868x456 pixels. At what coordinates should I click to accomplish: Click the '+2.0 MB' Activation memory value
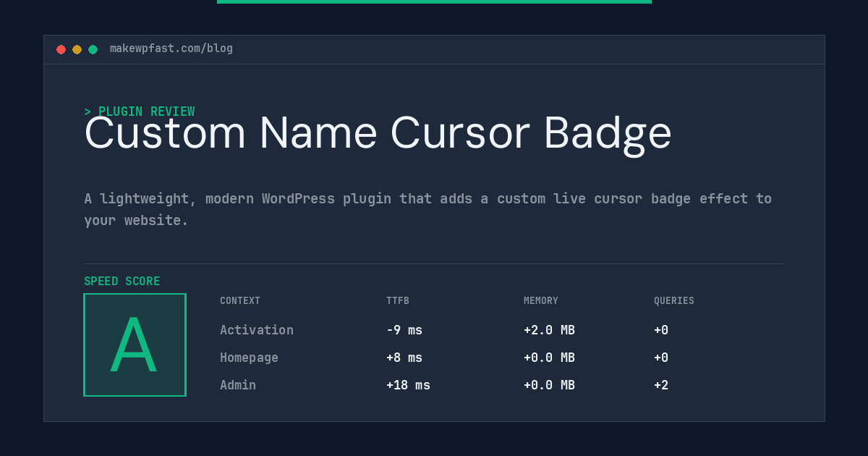point(549,330)
